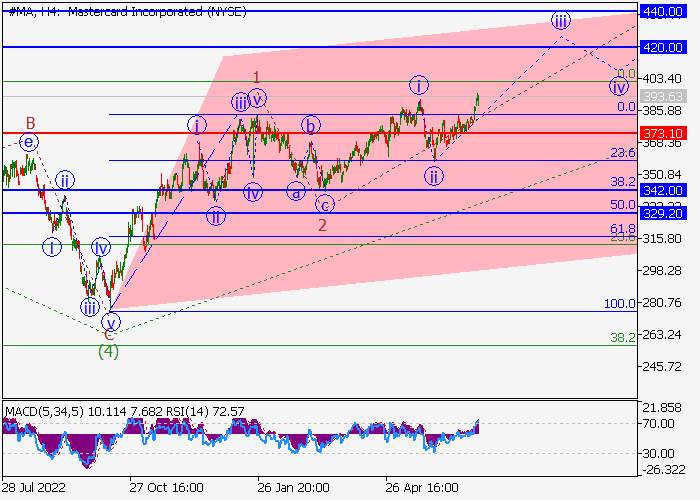Select the blue 61.8 Fibonacci level label

623,229
